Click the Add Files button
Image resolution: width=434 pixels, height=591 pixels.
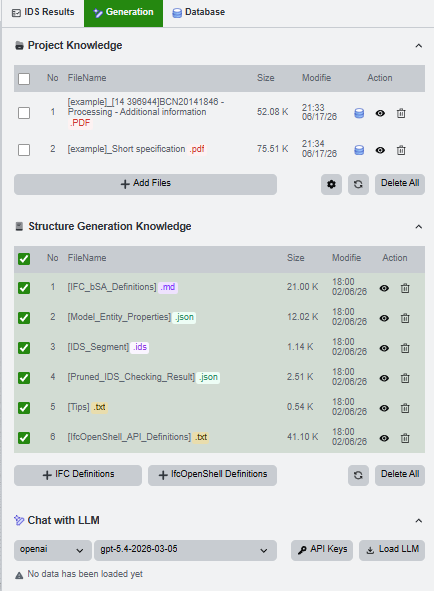click(146, 184)
